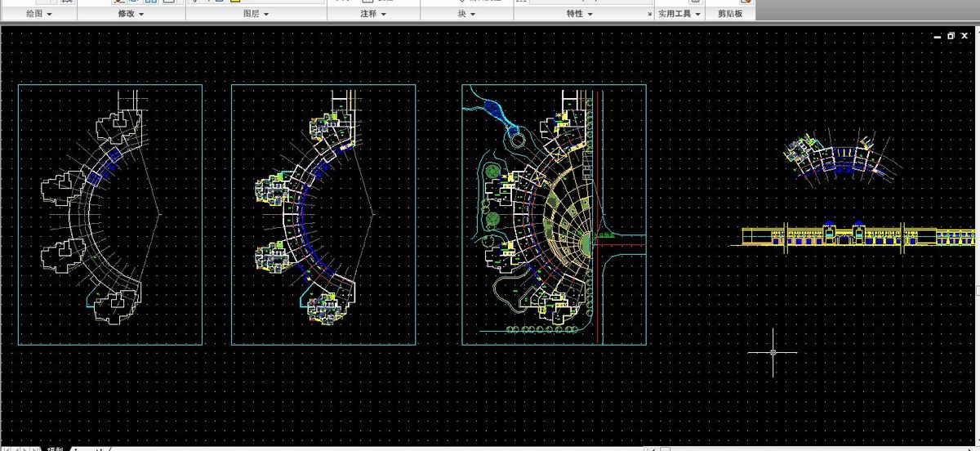Restore down the drawing window
Screen dimensions: 980x451
[951, 36]
